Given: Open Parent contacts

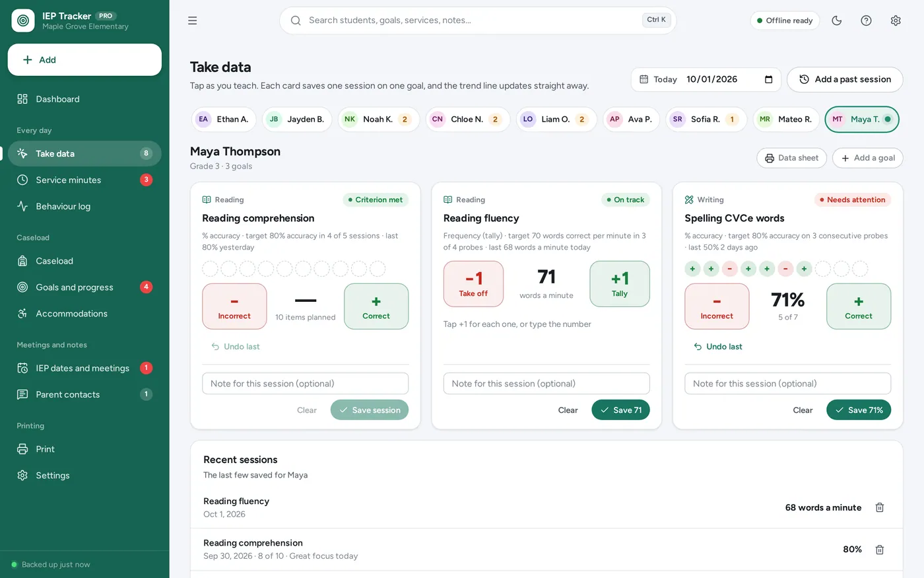Looking at the screenshot, I should coord(84,394).
